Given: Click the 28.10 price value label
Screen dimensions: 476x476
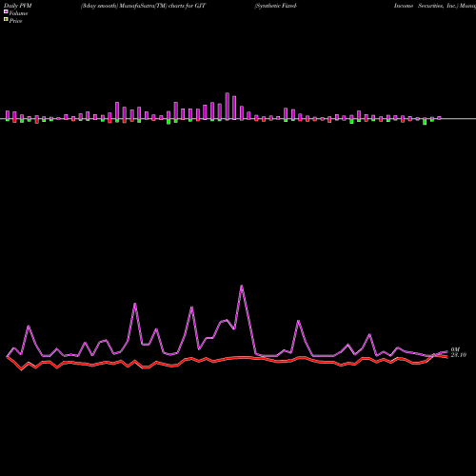Looking at the screenshot, I should coord(459,355).
